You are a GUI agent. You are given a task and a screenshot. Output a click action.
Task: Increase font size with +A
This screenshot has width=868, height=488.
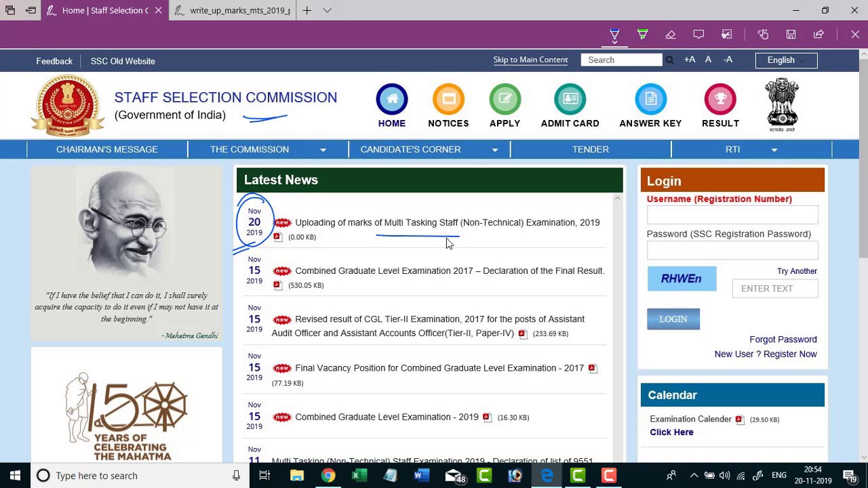point(690,60)
